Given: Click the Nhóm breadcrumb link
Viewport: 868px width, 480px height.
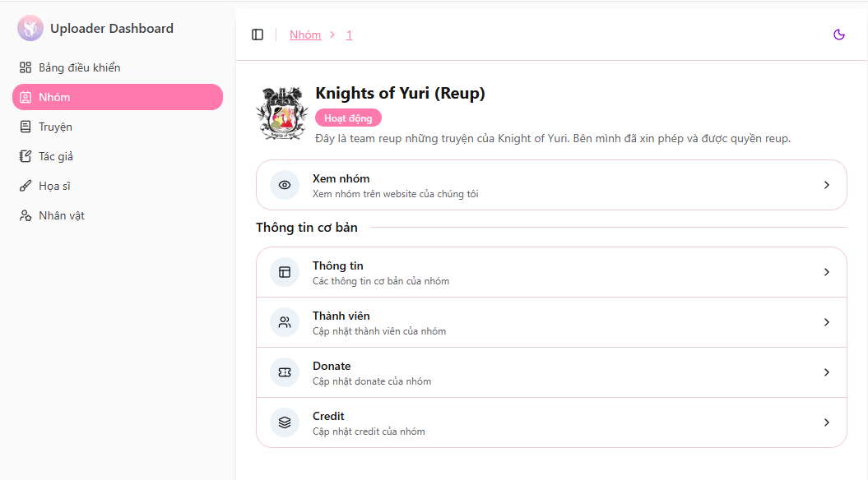Looking at the screenshot, I should click(x=305, y=35).
